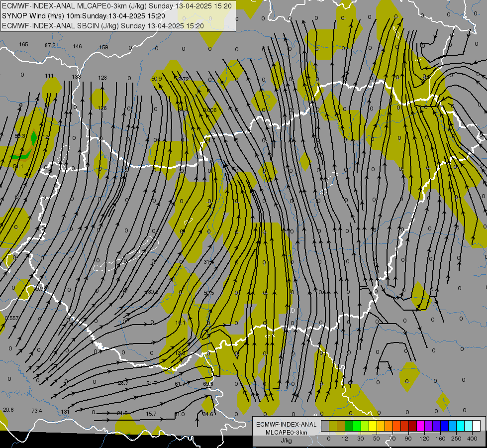
Task: Select the pure yellow legend swatch
Action: click(x=373, y=426)
